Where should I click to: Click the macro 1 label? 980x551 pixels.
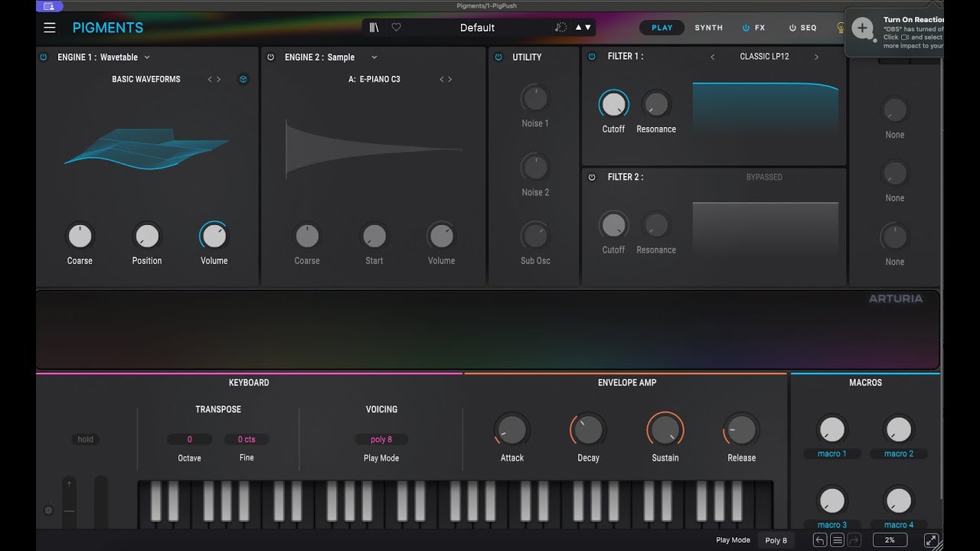coord(832,454)
